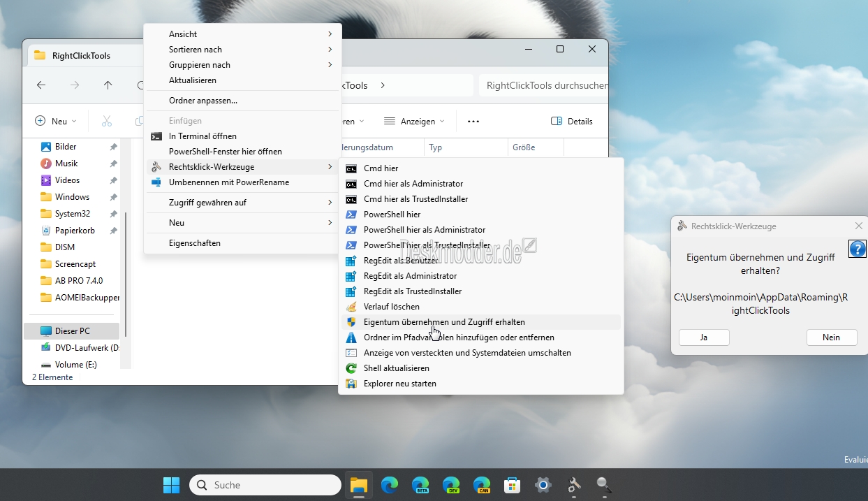Select Ordner anpassen... menu entry
Screen dimensions: 868x501
click(242, 101)
